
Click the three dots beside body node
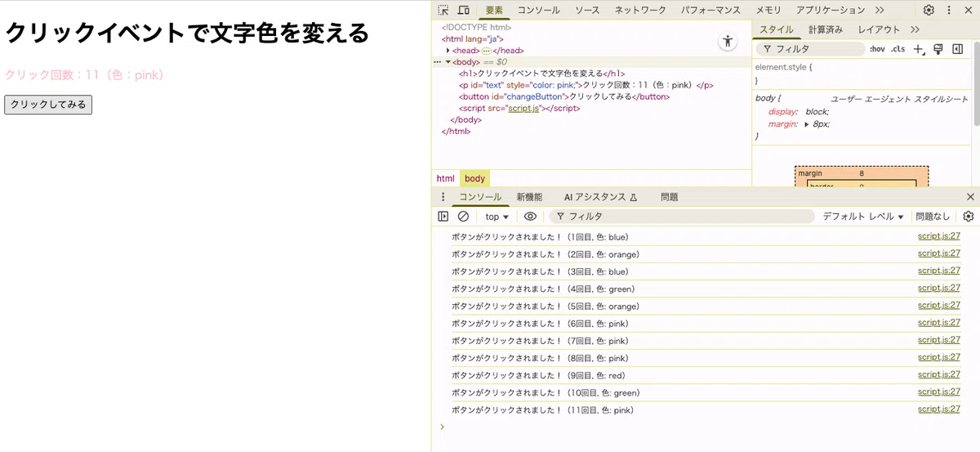[437, 62]
